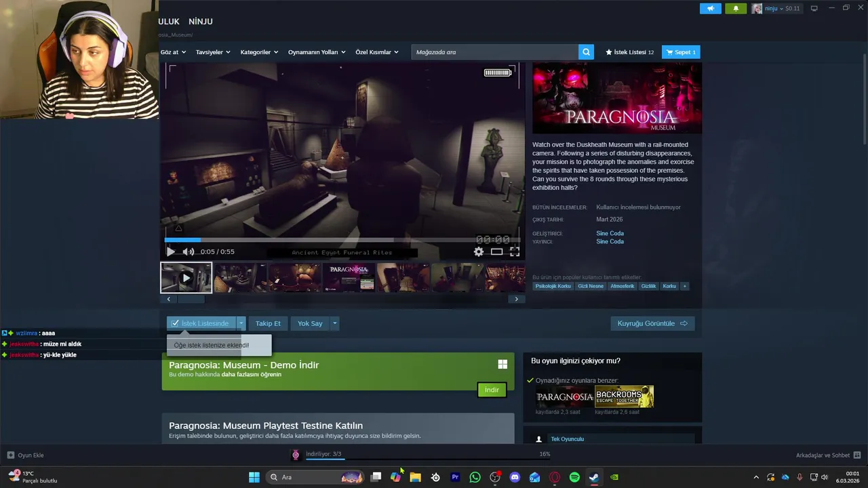The height and width of the screenshot is (488, 868).
Task: Select the Gizli Nesne tag
Action: coord(591,286)
